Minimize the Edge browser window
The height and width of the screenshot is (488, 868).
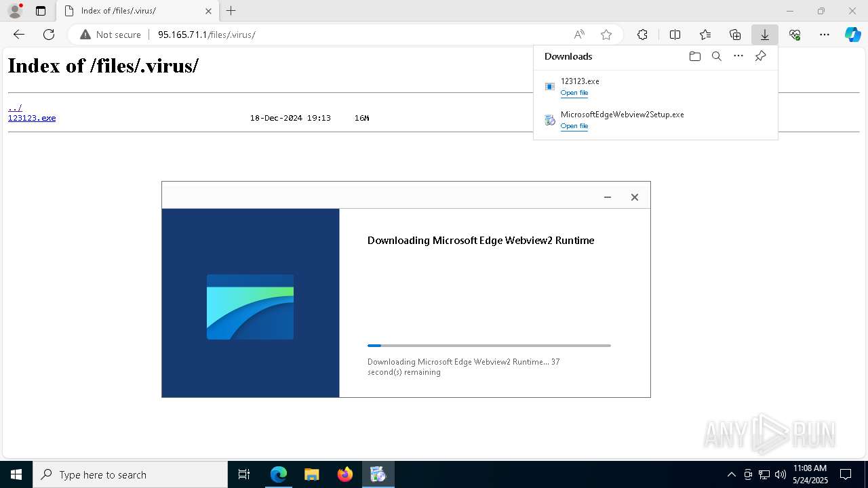click(790, 11)
